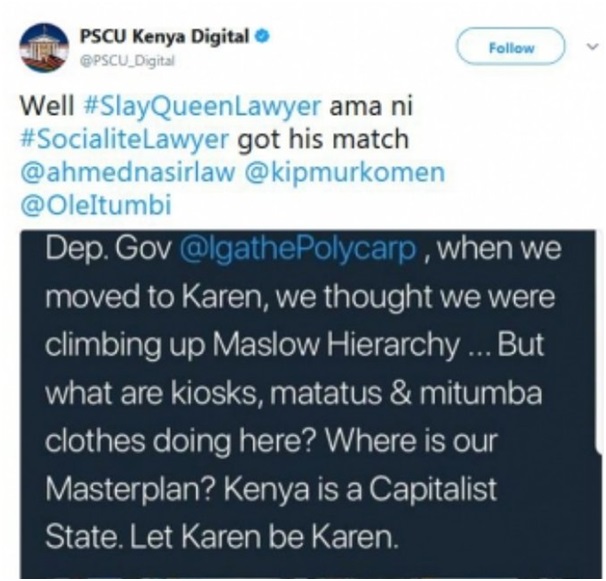Screen dimensions: 606x581
Task: Open the embedded dark tweet screenshot
Action: tap(311, 404)
